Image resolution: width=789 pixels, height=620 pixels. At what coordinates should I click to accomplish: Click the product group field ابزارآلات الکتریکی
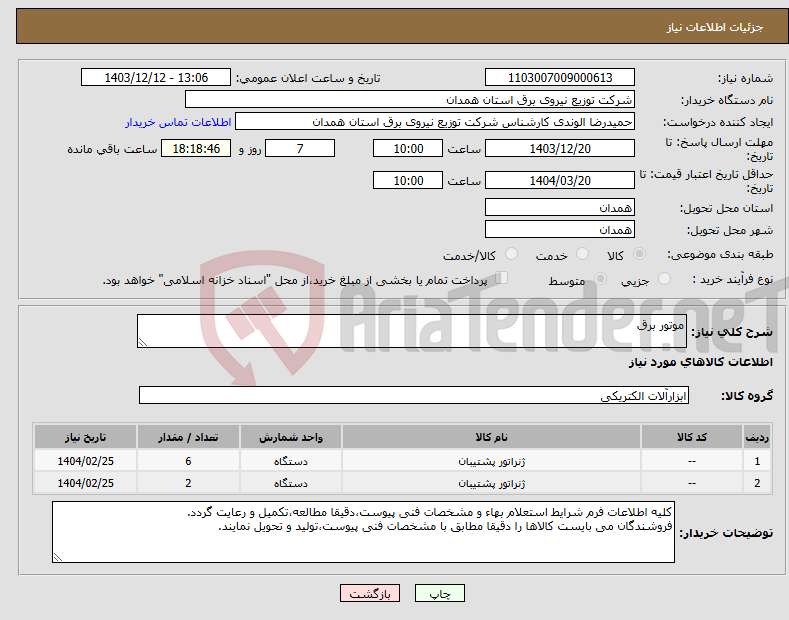point(414,396)
